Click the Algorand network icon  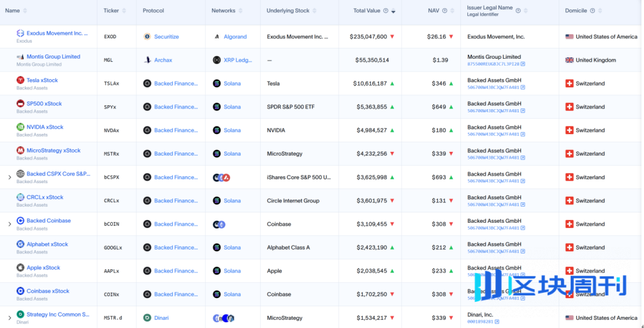217,36
